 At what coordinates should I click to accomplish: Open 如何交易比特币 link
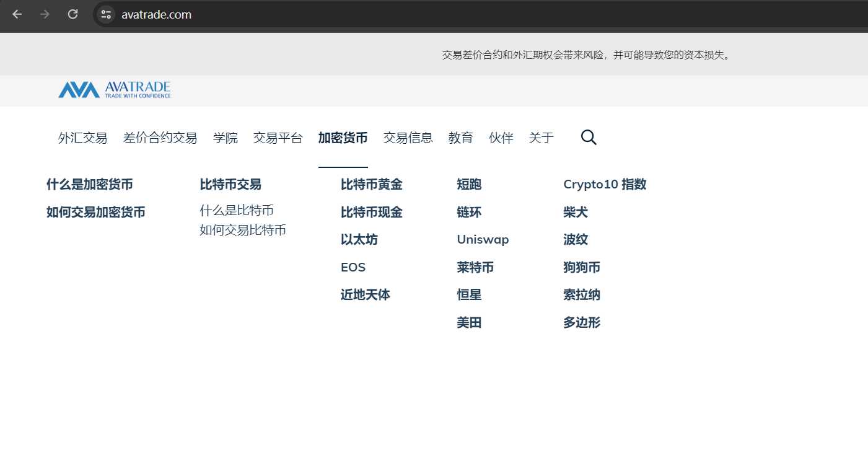pos(243,231)
